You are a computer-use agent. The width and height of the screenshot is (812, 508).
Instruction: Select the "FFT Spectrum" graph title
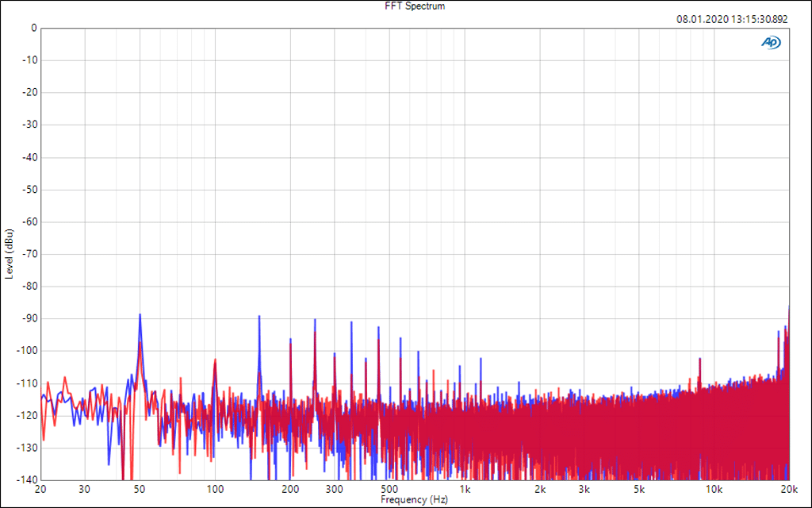[x=415, y=6]
